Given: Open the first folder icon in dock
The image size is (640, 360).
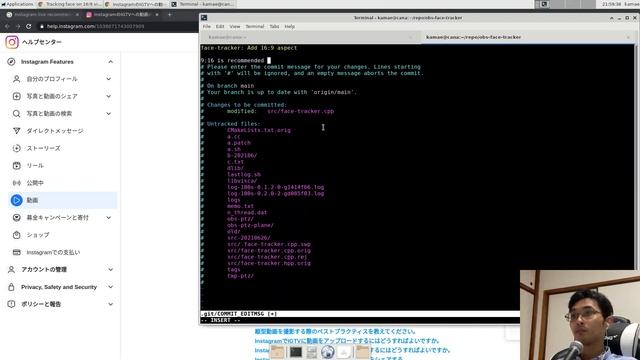Looking at the screenshot, I should 277,352.
